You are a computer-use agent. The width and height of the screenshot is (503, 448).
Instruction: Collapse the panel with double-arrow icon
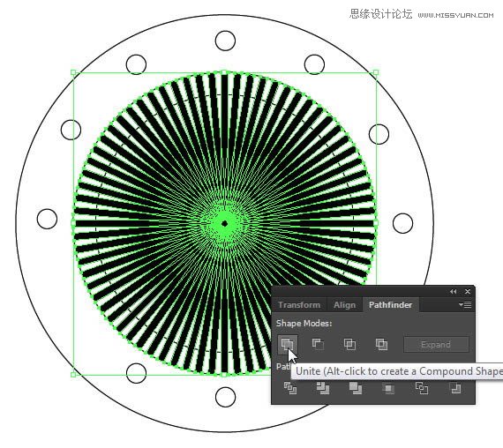tap(453, 292)
